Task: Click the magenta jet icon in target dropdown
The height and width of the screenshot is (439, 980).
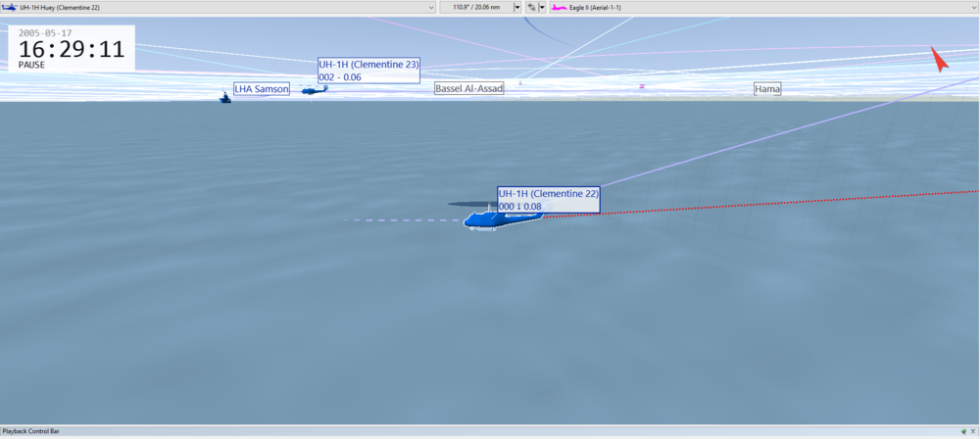Action: pos(560,7)
